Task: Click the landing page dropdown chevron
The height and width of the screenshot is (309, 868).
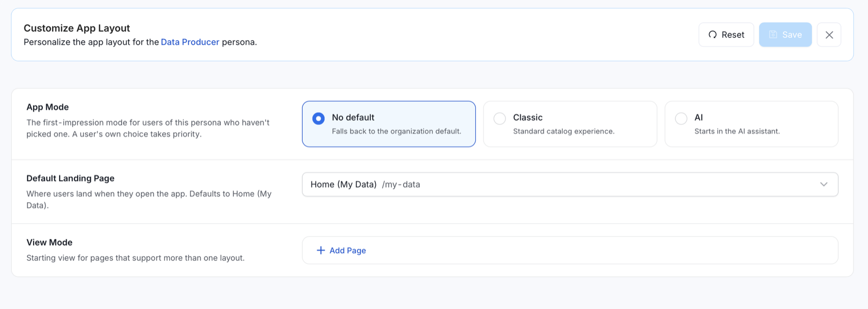Action: click(x=824, y=184)
